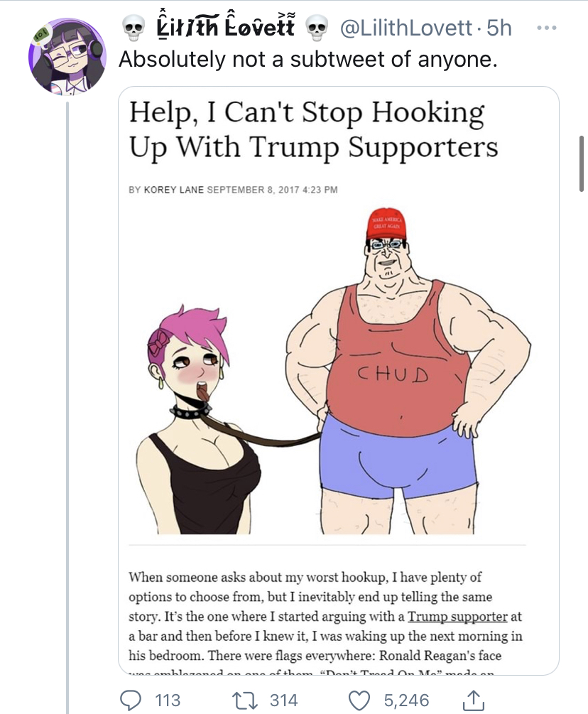Click the 'Absolutely not a subtweet' tweet text
588x714 pixels.
308,60
